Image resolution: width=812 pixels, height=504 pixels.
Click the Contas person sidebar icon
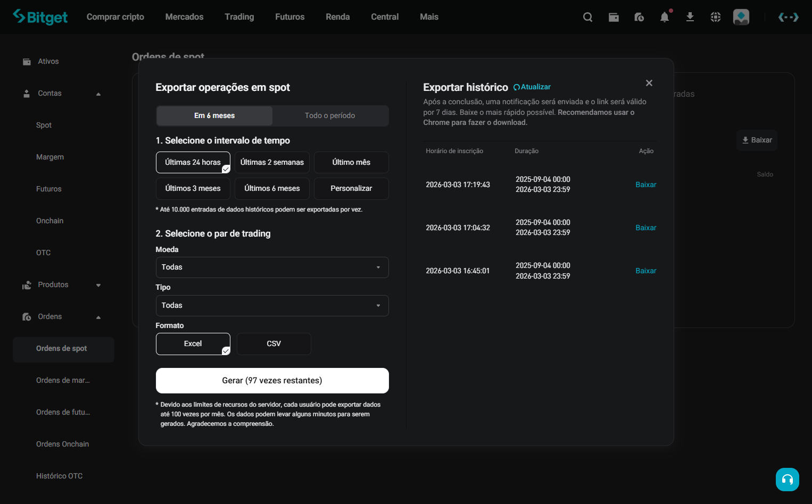click(x=27, y=94)
